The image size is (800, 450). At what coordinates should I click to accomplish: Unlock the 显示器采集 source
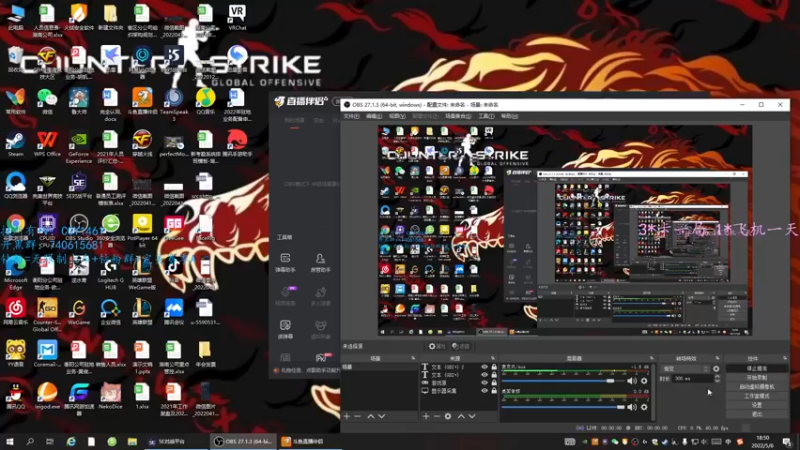494,390
